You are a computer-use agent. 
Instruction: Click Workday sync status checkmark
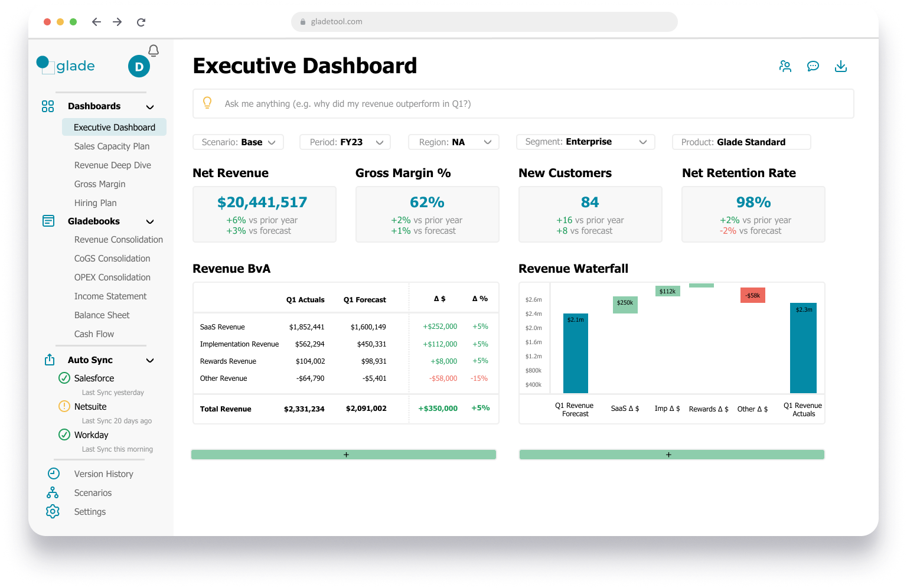(64, 435)
